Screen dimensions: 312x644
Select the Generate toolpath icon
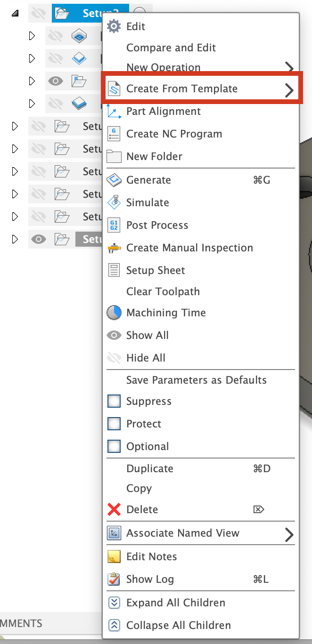(x=114, y=180)
